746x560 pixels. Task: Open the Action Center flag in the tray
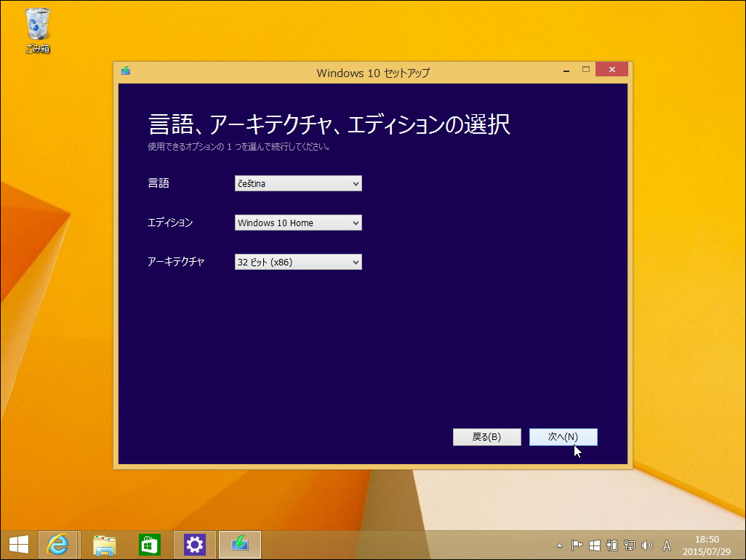click(x=576, y=545)
